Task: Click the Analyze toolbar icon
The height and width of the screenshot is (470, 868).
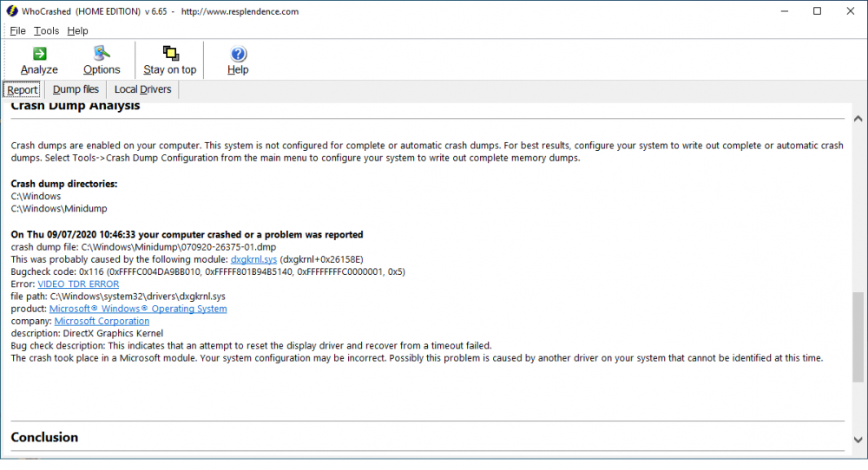Action: click(x=39, y=54)
